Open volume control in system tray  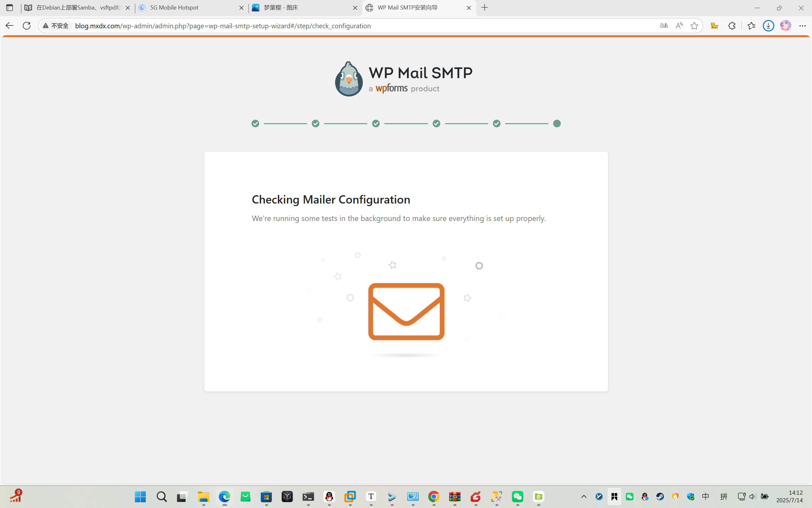(x=753, y=497)
